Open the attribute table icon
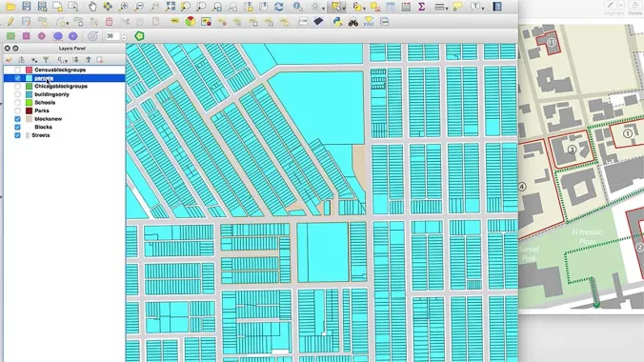644x362 pixels. pyautogui.click(x=391, y=7)
